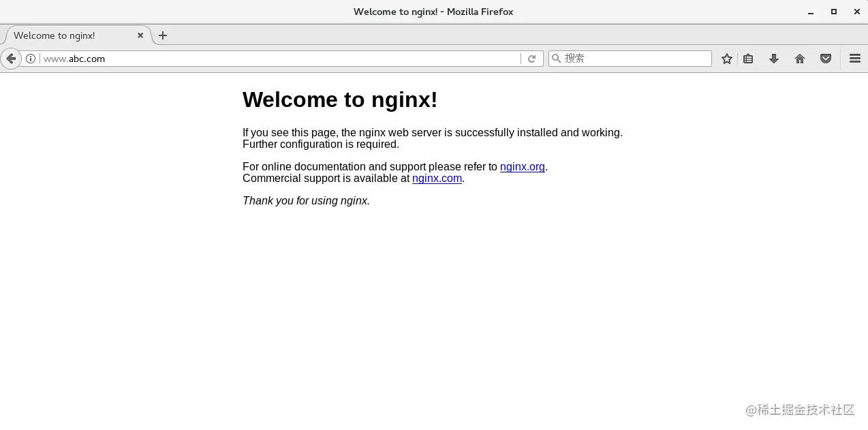Go to home page icon
The height and width of the screenshot is (430, 868).
point(800,59)
